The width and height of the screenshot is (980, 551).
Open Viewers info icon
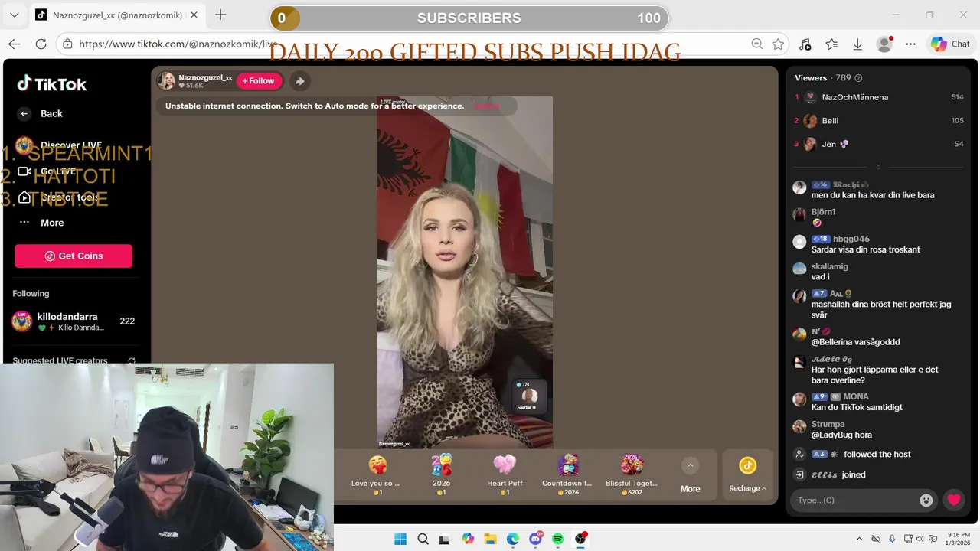click(x=858, y=78)
